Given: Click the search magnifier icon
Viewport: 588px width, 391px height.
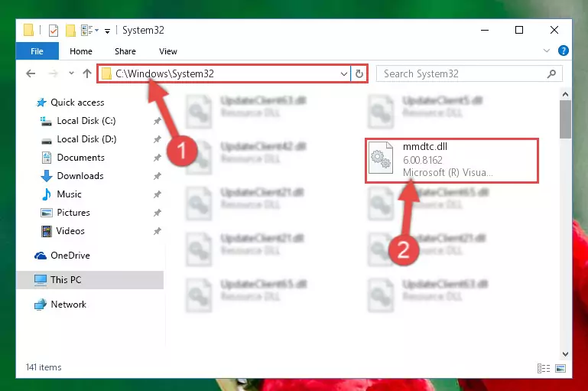Looking at the screenshot, I should click(x=551, y=74).
